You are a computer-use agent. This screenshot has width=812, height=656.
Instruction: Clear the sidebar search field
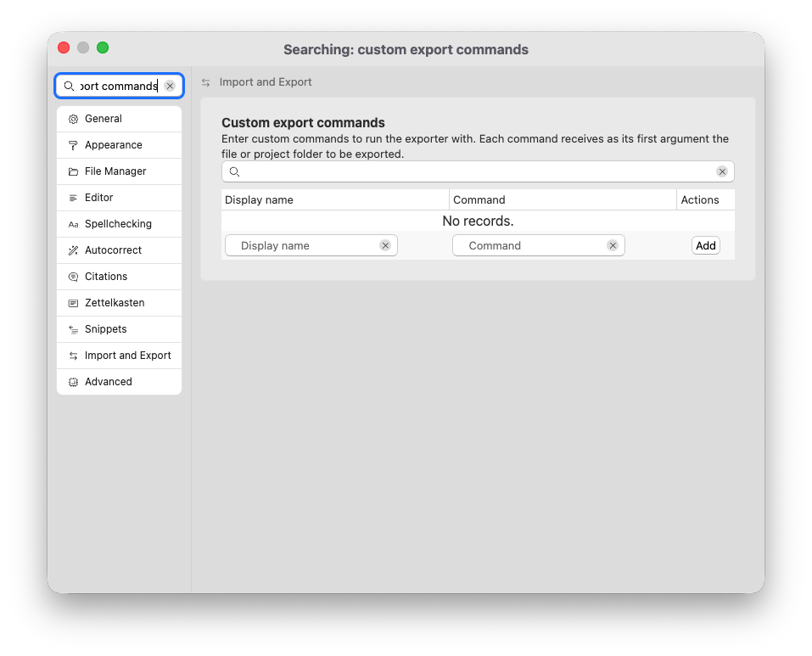click(169, 86)
